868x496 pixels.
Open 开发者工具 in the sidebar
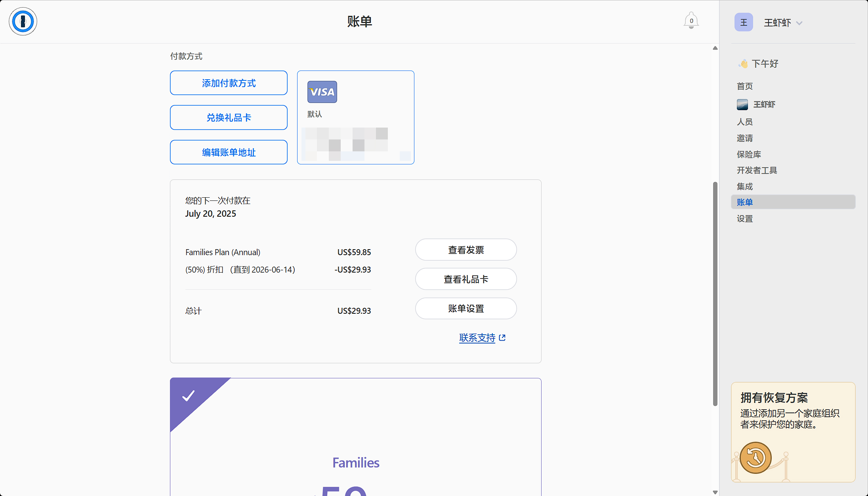tap(757, 170)
